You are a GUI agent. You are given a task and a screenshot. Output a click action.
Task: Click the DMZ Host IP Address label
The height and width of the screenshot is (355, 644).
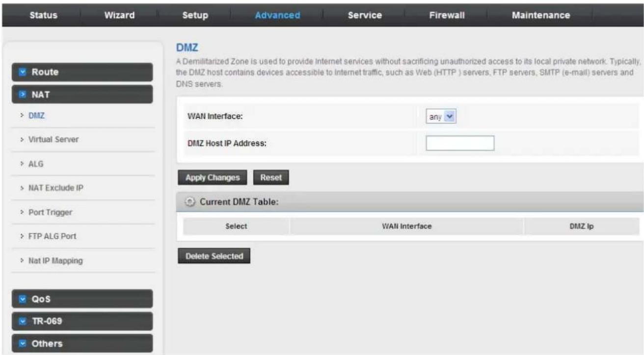pyautogui.click(x=227, y=143)
